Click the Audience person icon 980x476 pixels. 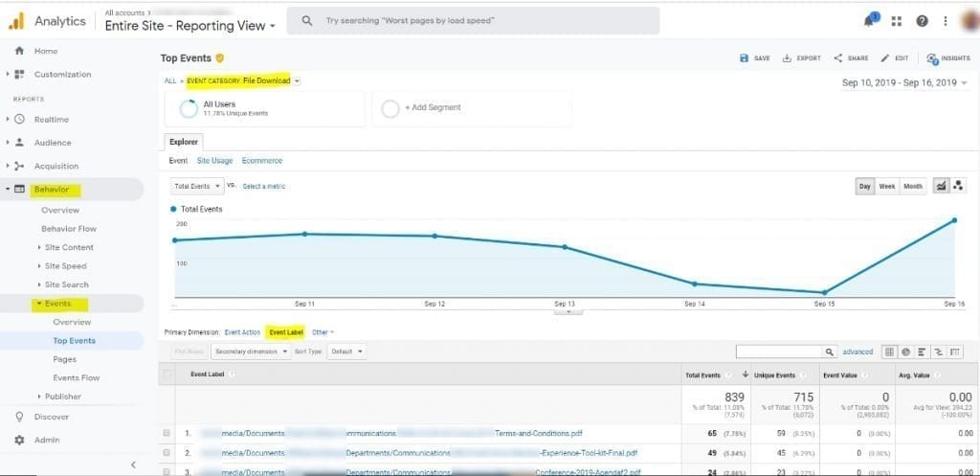click(19, 143)
